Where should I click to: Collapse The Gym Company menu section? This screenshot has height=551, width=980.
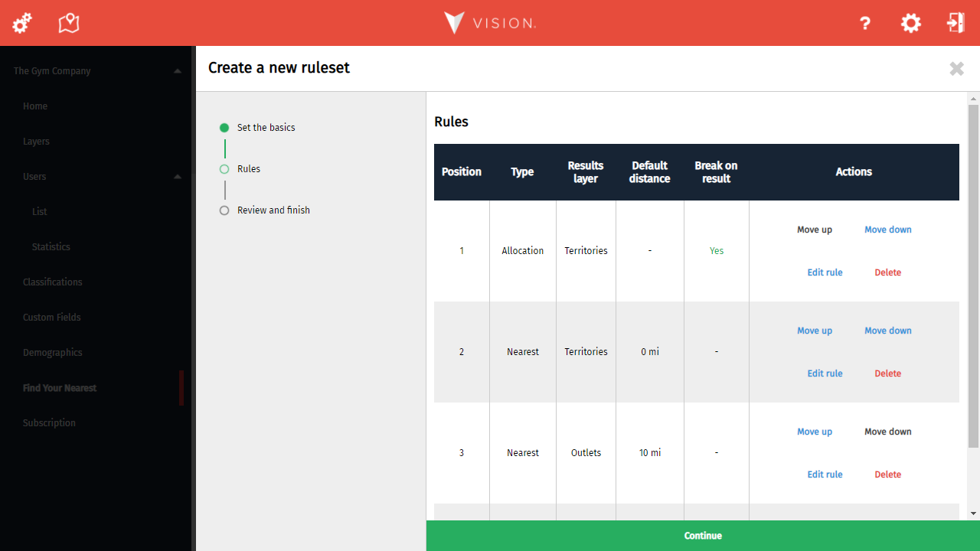point(178,71)
